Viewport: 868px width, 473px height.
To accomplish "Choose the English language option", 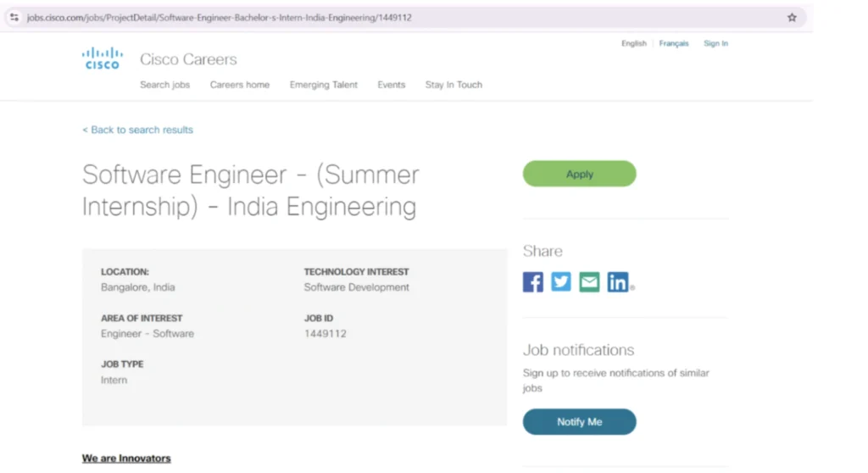I will [x=633, y=43].
